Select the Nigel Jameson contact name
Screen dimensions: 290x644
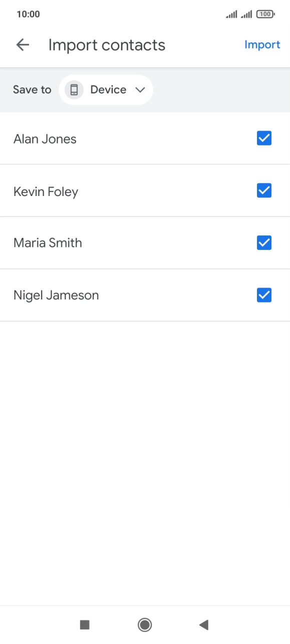pyautogui.click(x=56, y=295)
